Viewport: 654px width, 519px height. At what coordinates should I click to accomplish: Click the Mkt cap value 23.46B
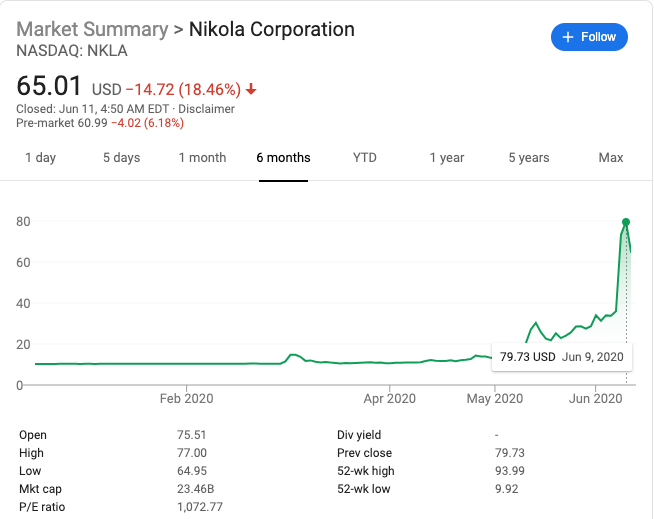coord(193,489)
